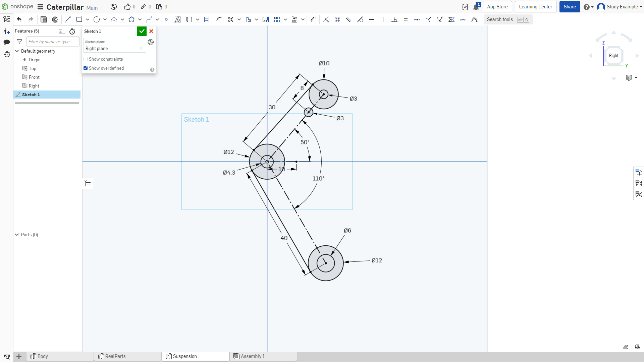Open the Learning Center link
This screenshot has height=362, width=644.
536,7
